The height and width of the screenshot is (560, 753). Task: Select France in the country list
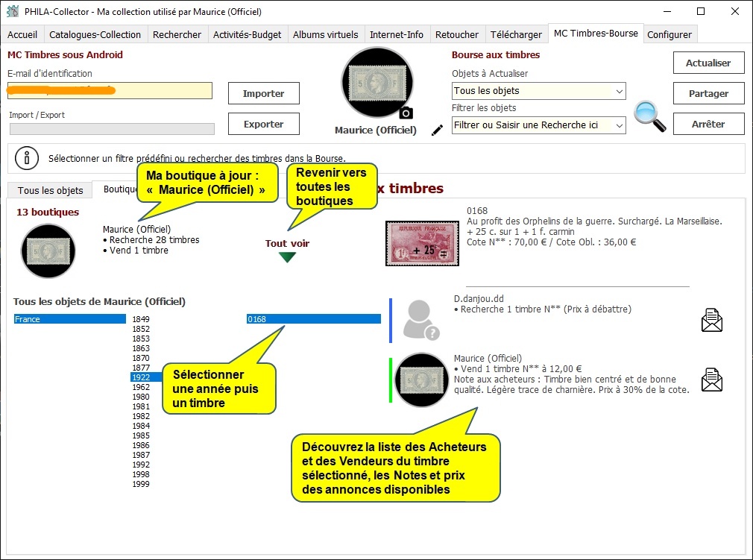(69, 319)
